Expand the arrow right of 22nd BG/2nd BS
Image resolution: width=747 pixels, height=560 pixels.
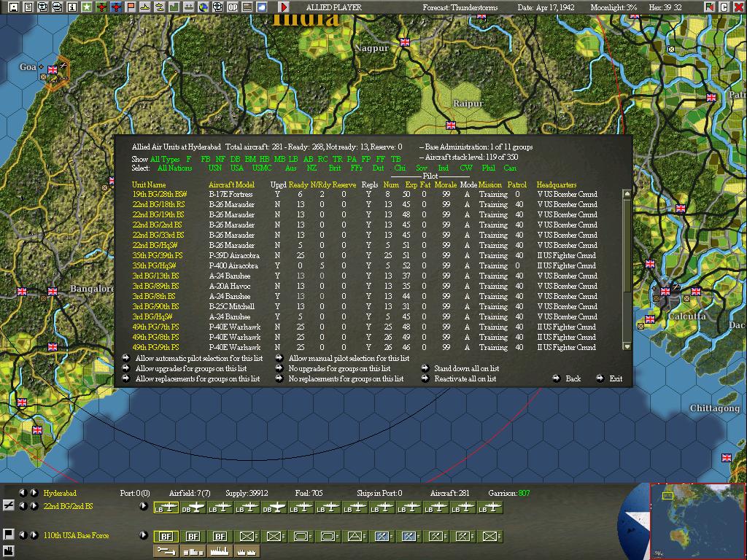(143, 506)
